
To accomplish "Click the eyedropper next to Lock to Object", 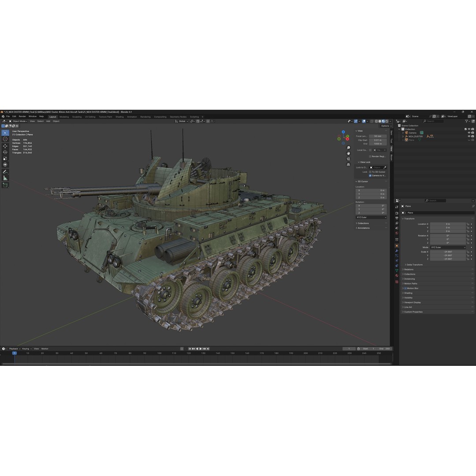I will pos(385,167).
